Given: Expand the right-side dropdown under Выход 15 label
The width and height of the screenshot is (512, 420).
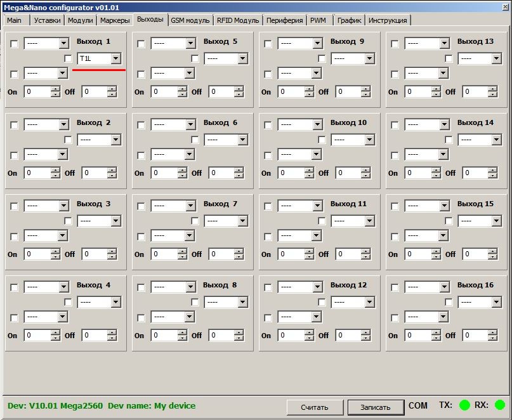Looking at the screenshot, I should pos(496,221).
